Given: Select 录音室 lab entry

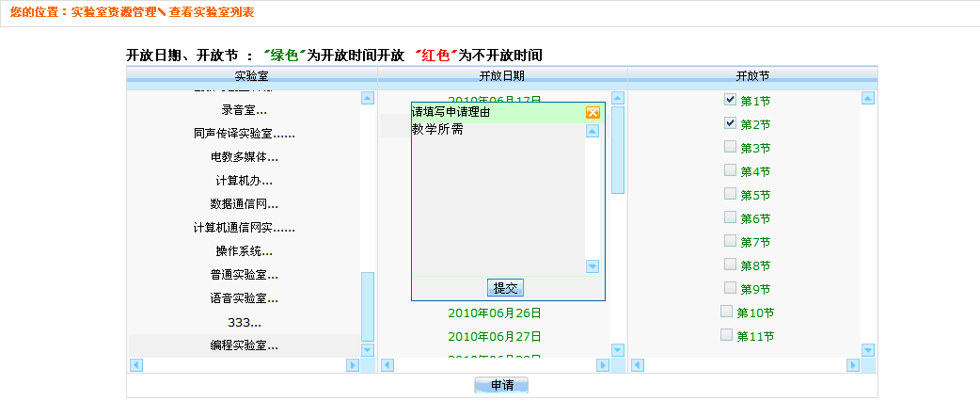Looking at the screenshot, I should coord(244,110).
